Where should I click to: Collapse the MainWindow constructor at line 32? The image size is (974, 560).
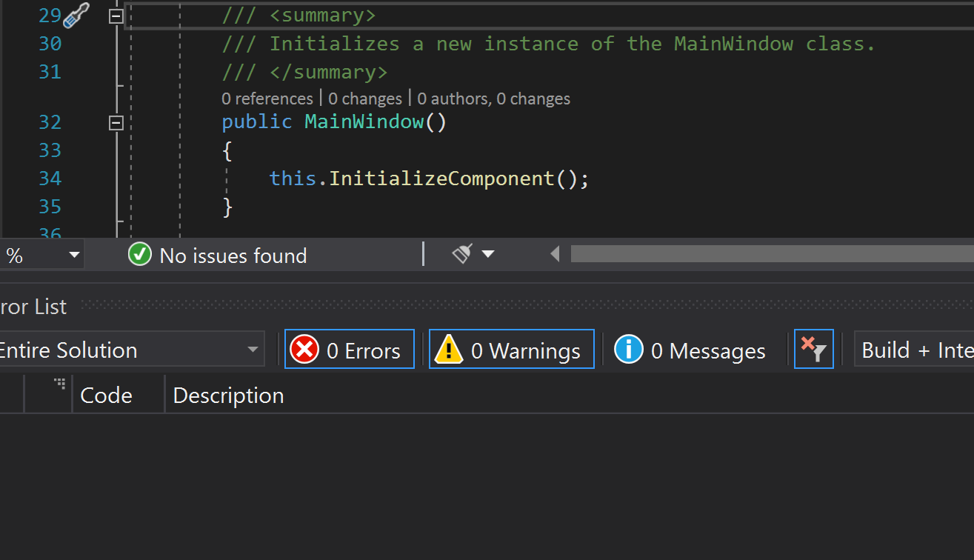(116, 122)
